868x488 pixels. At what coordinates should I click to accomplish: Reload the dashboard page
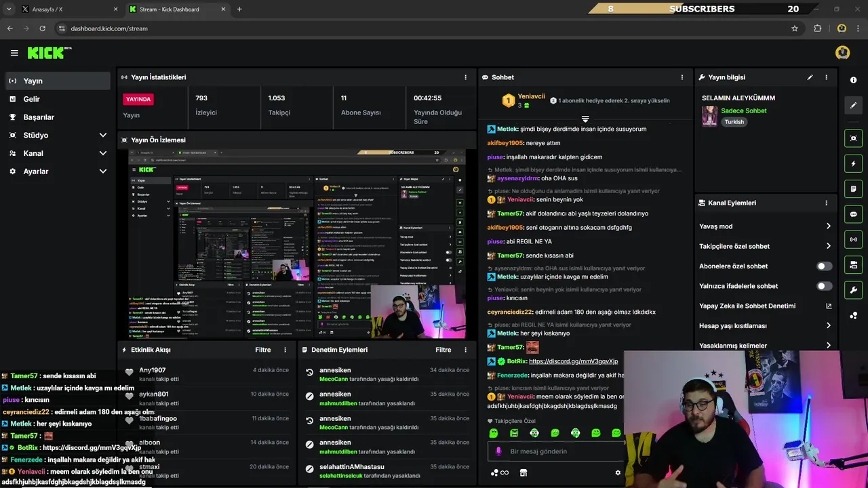click(x=43, y=28)
